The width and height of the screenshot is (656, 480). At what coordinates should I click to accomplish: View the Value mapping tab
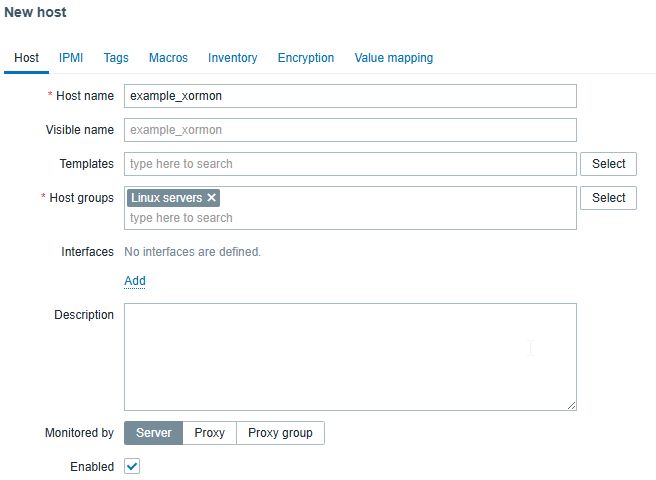(393, 58)
